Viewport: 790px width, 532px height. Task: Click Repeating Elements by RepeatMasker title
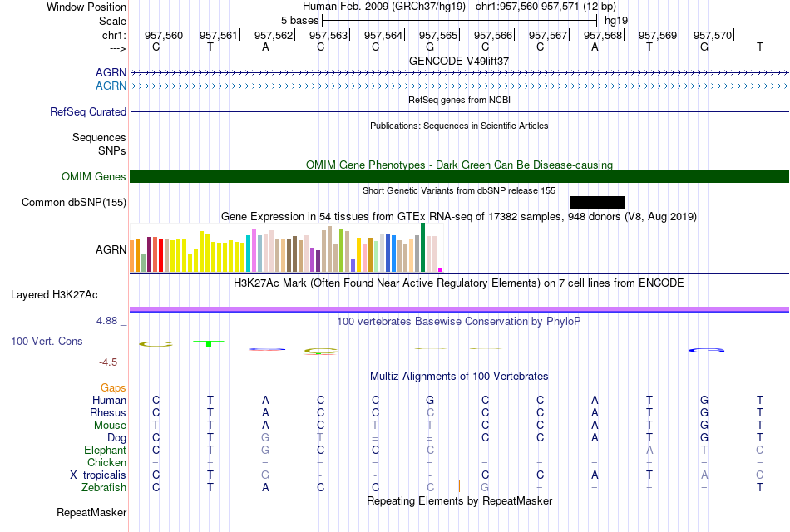pyautogui.click(x=459, y=500)
